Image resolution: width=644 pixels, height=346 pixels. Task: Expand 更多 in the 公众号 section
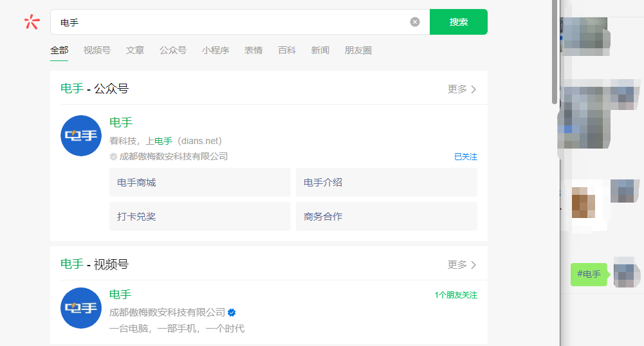pyautogui.click(x=462, y=89)
